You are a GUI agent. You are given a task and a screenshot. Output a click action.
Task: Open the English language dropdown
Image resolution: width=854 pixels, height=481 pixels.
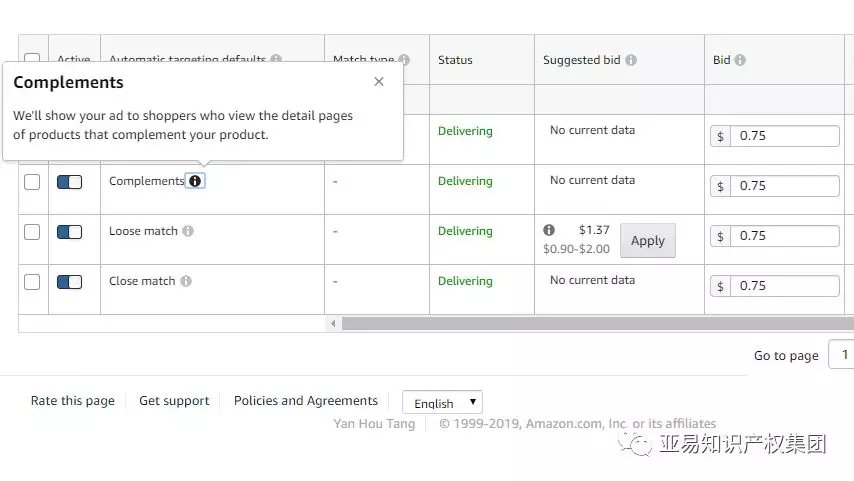442,403
